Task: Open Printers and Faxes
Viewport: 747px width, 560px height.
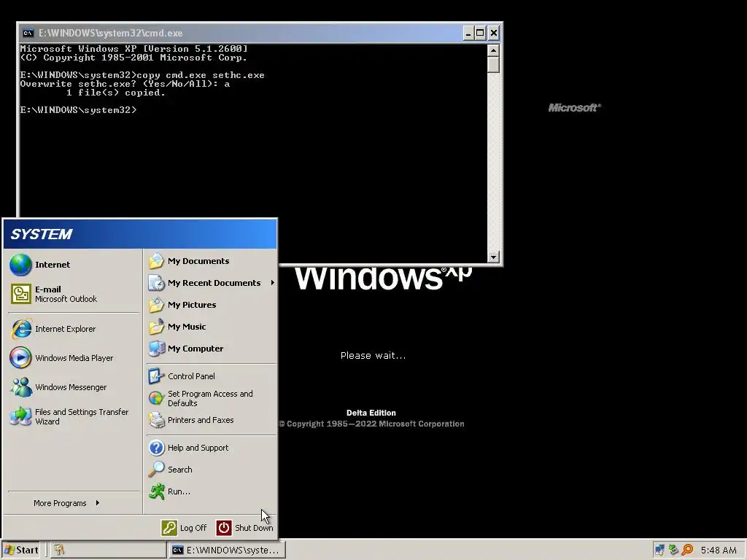Action: pos(212,420)
